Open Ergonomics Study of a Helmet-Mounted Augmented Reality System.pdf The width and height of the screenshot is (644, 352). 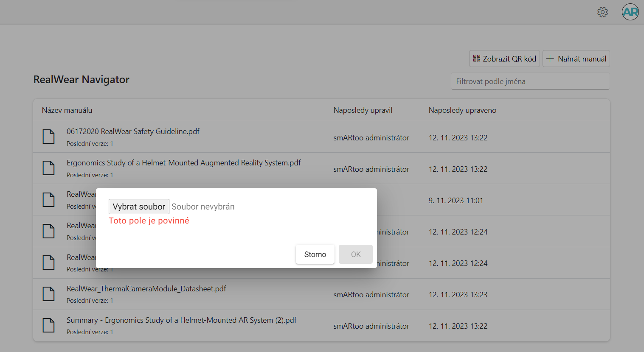(184, 163)
